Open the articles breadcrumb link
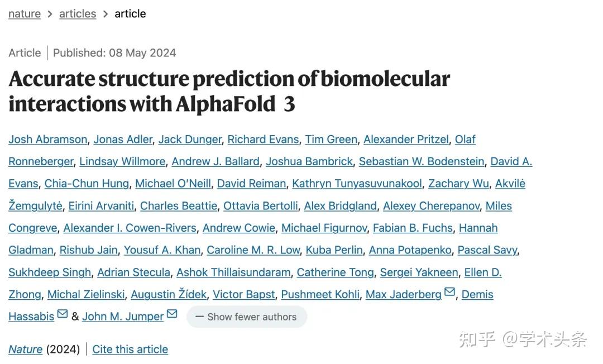The image size is (603, 364). 77,13
